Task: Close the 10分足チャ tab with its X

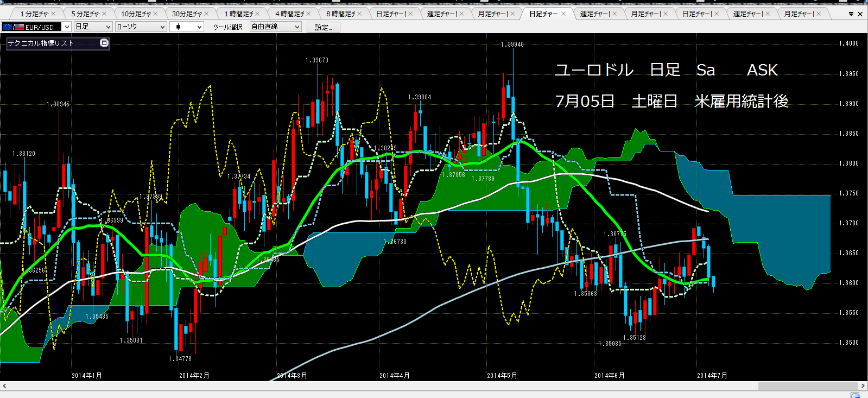Action: (155, 14)
